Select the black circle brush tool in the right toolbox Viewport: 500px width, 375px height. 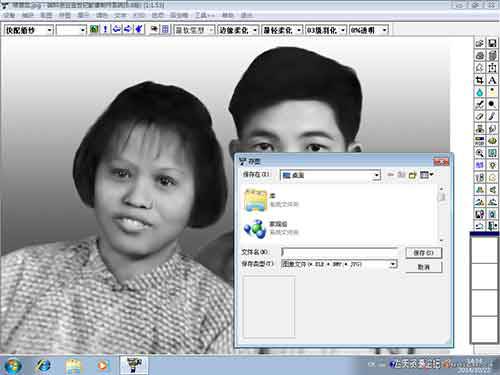point(492,104)
